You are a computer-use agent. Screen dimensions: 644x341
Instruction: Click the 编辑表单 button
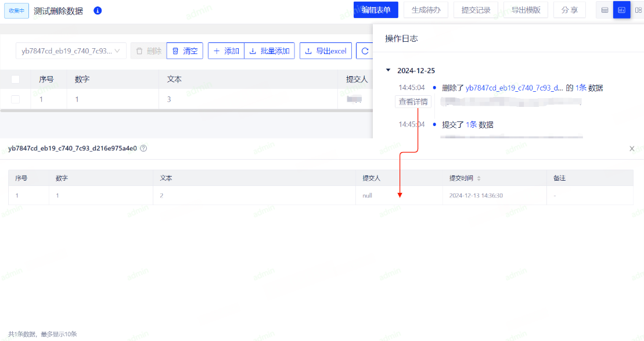click(376, 10)
